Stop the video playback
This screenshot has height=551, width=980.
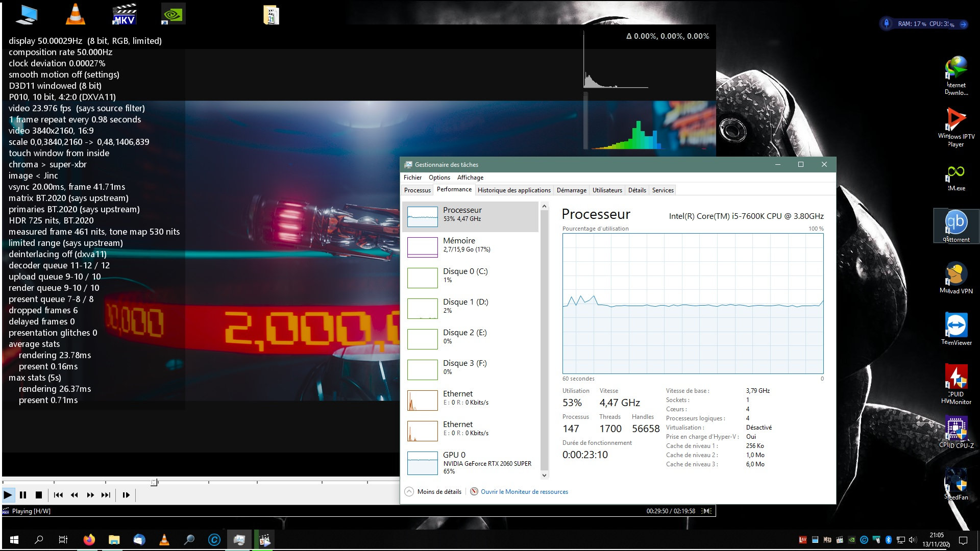click(x=38, y=495)
